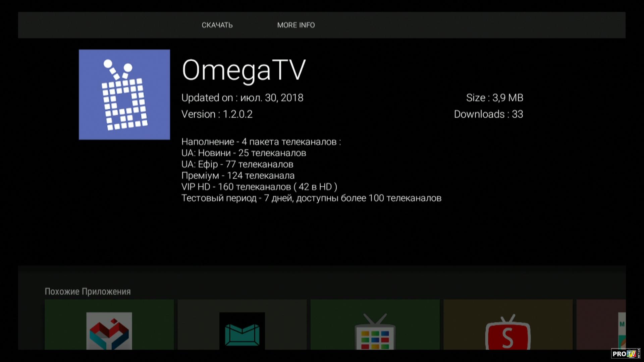The width and height of the screenshot is (644, 362).
Task: Click the OmegaTV title text
Action: (x=244, y=70)
